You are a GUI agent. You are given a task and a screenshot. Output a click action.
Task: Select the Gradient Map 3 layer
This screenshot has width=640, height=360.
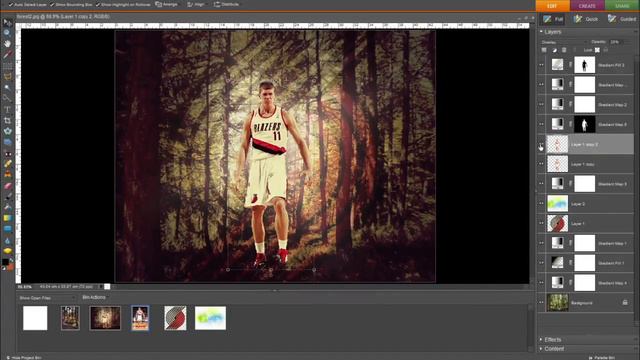tap(590, 184)
